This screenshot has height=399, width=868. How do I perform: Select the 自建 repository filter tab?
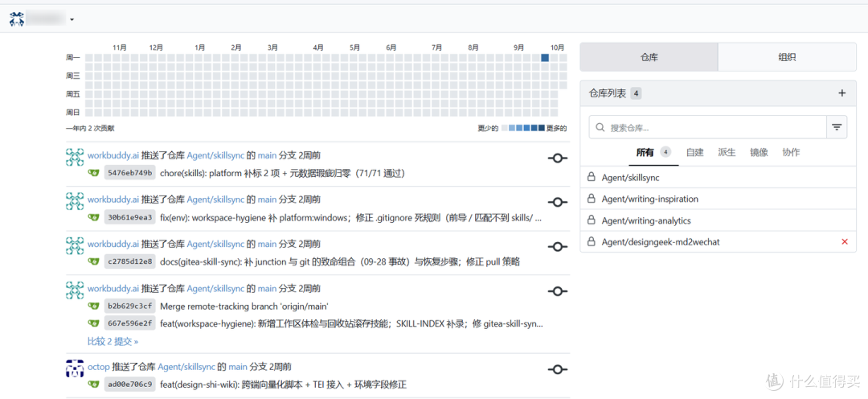click(x=694, y=152)
